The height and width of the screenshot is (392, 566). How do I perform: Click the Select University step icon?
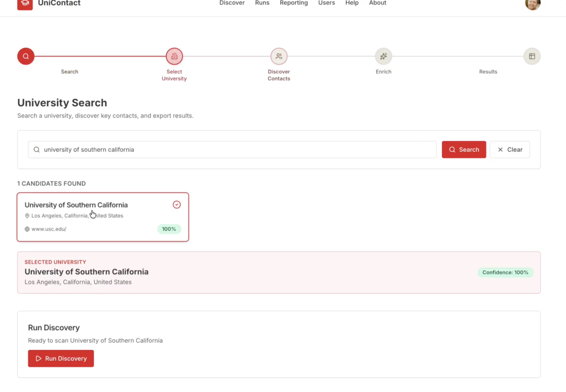(x=174, y=56)
